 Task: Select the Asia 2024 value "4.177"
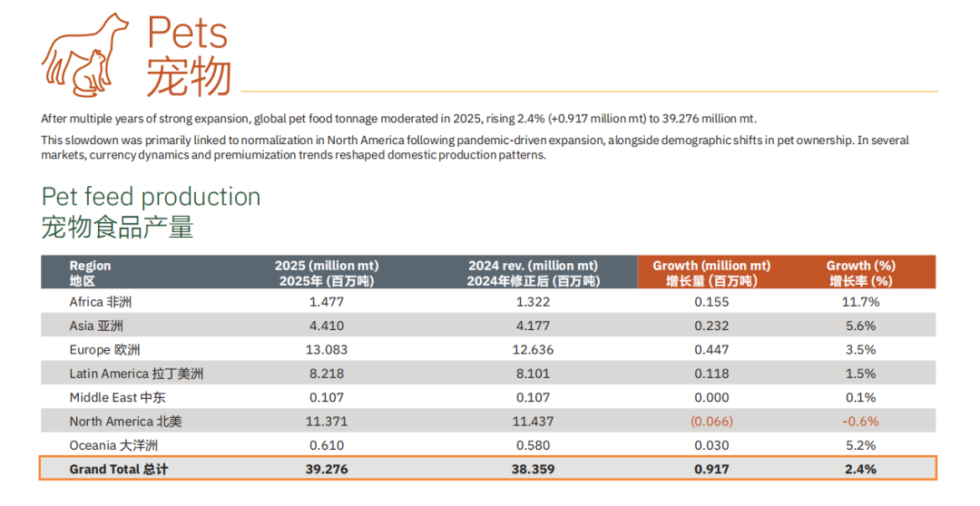coord(534,326)
